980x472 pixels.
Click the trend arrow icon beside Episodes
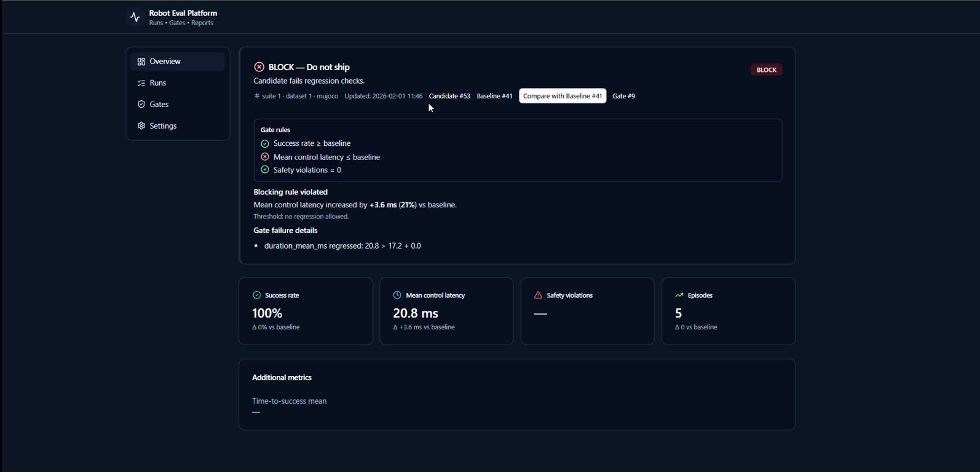[x=679, y=295]
